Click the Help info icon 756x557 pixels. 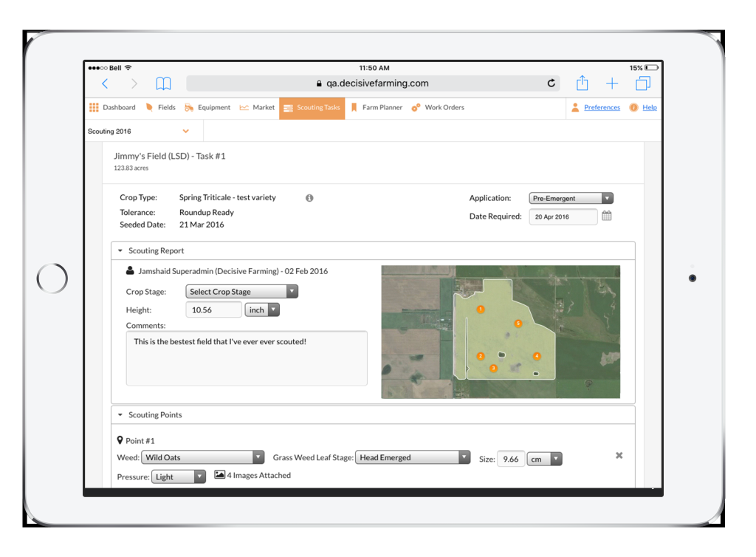633,108
